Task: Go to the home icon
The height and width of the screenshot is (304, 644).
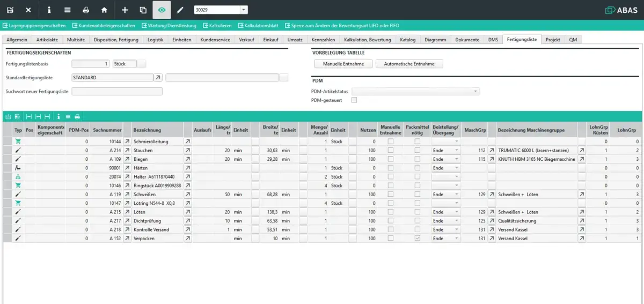Action: click(104, 10)
